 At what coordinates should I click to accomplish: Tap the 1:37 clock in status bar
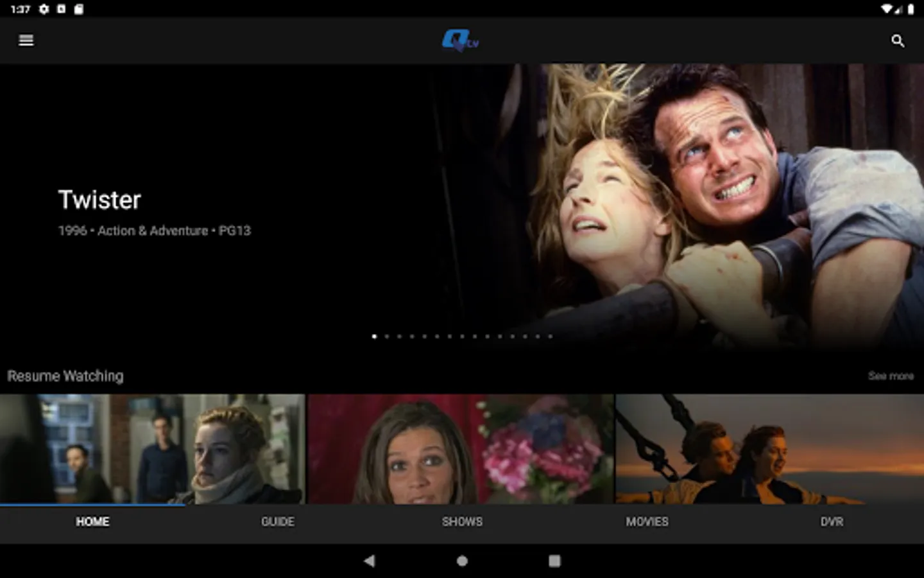pyautogui.click(x=21, y=9)
